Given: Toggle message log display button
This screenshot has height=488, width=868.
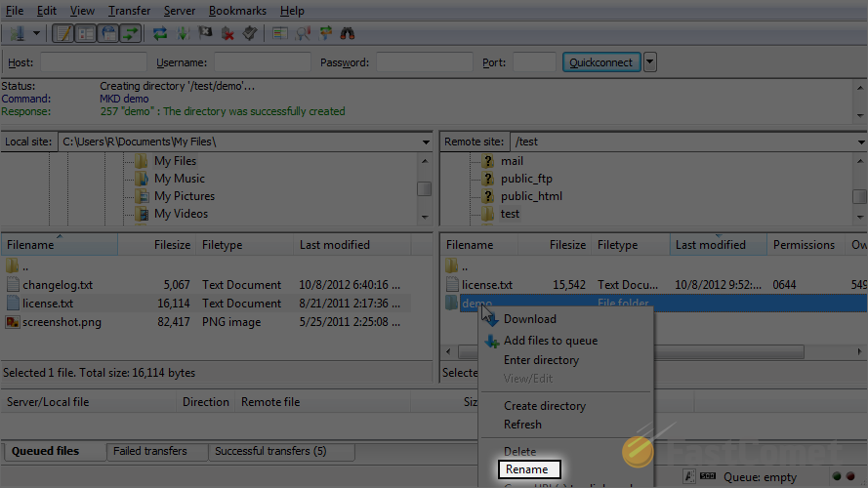Looking at the screenshot, I should tap(62, 33).
